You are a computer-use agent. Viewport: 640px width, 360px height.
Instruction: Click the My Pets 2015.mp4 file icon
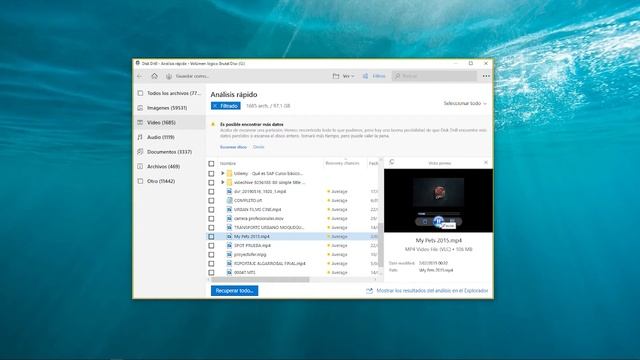(229, 236)
